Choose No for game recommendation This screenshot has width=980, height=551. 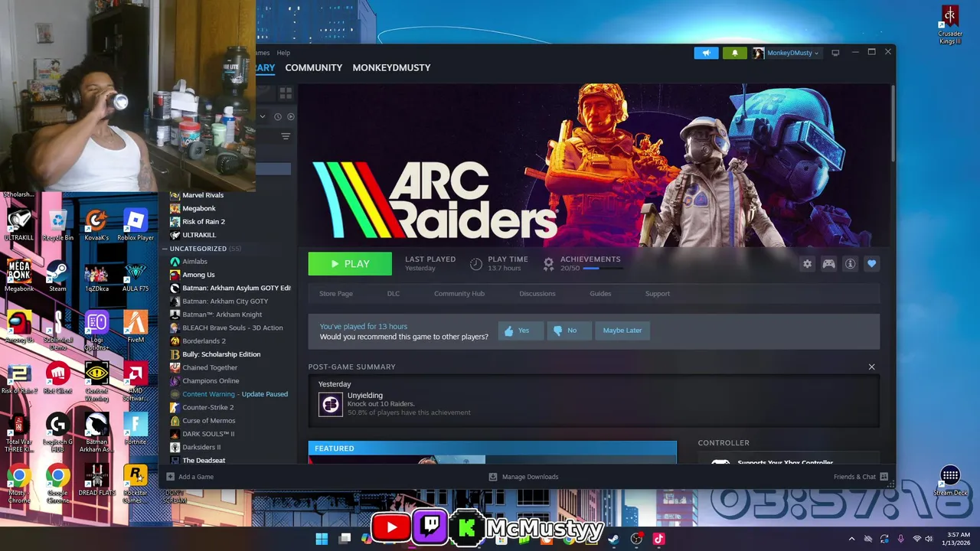pos(569,331)
